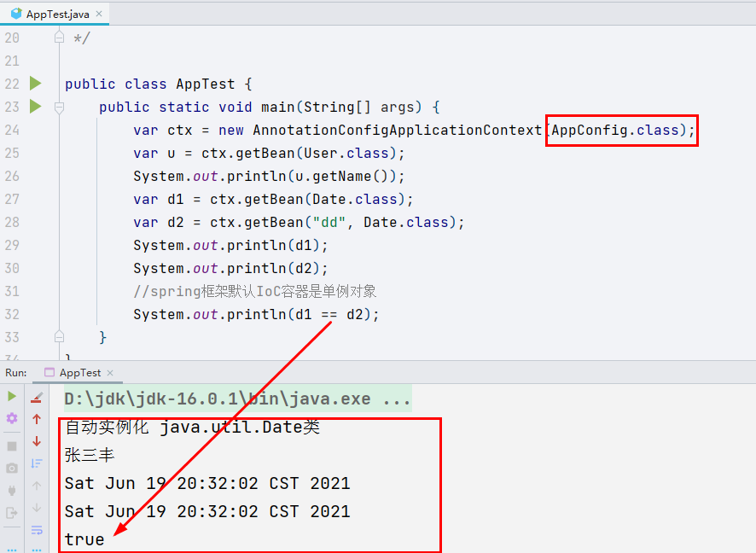Click the AppTest class name on line 22

point(205,84)
